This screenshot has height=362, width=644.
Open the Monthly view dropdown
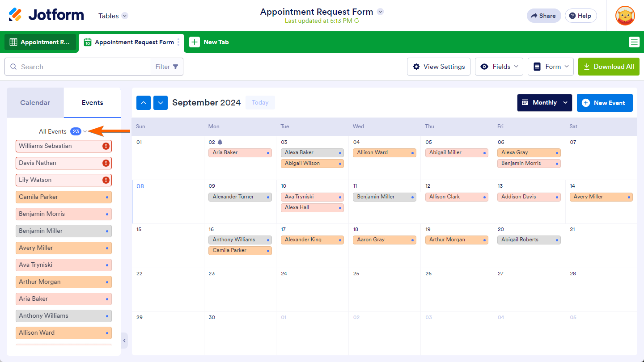pyautogui.click(x=545, y=103)
